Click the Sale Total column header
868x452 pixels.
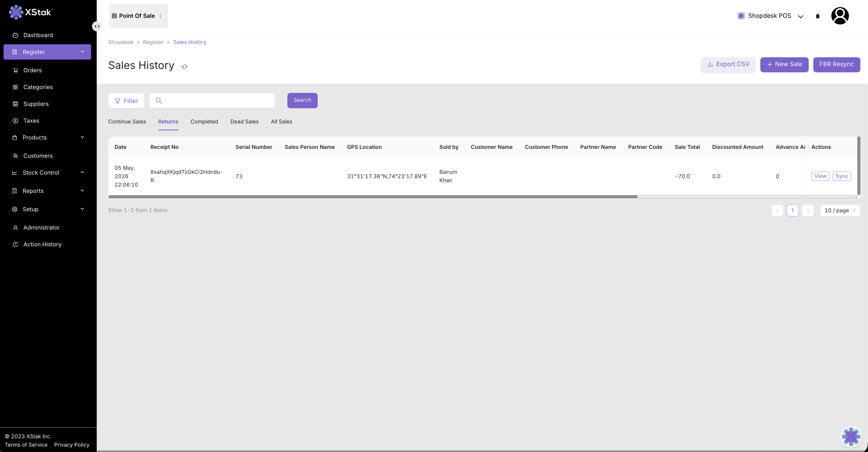(687, 147)
